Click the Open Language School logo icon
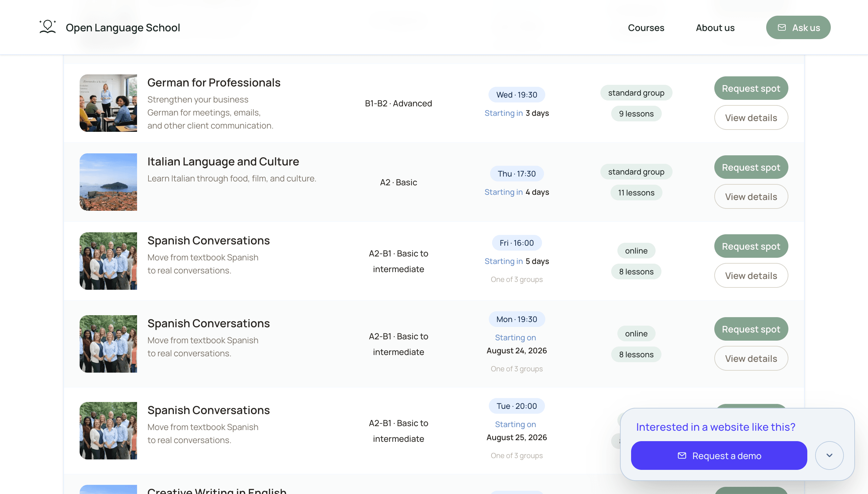 pos(48,27)
